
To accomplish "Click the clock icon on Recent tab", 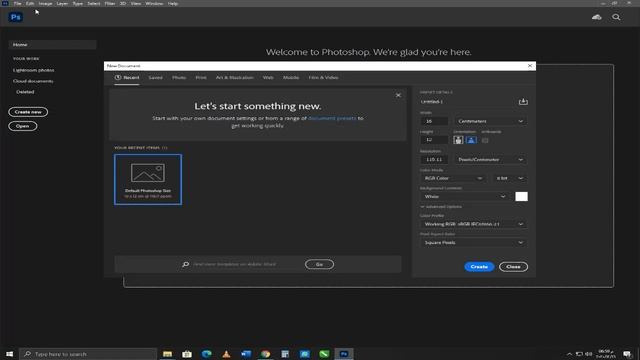I will [118, 77].
